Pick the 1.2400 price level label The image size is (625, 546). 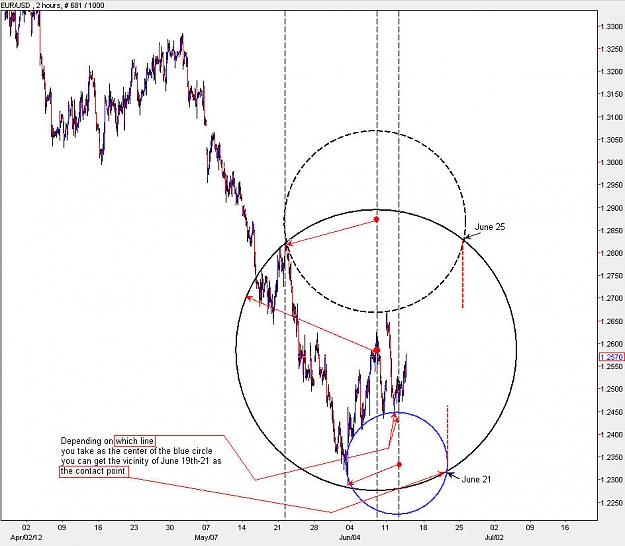point(612,435)
